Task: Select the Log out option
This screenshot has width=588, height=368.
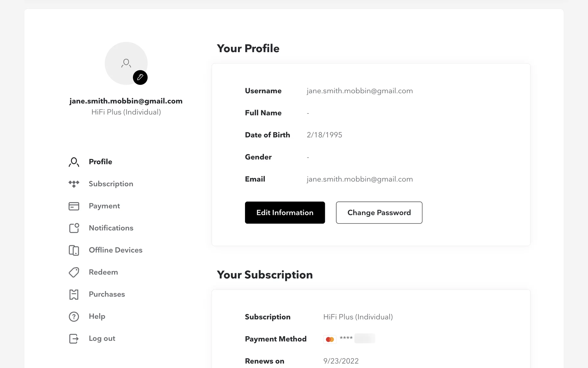Action: coord(102,338)
